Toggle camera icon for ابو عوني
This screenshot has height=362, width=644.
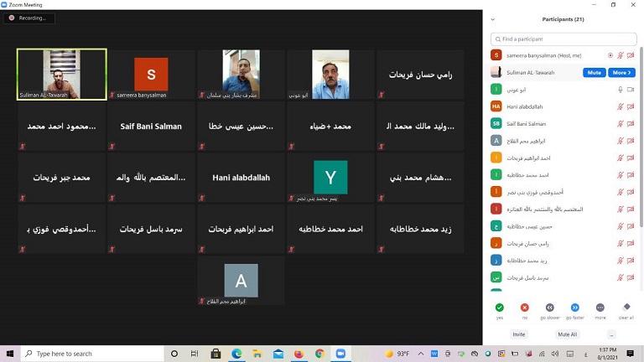point(631,90)
